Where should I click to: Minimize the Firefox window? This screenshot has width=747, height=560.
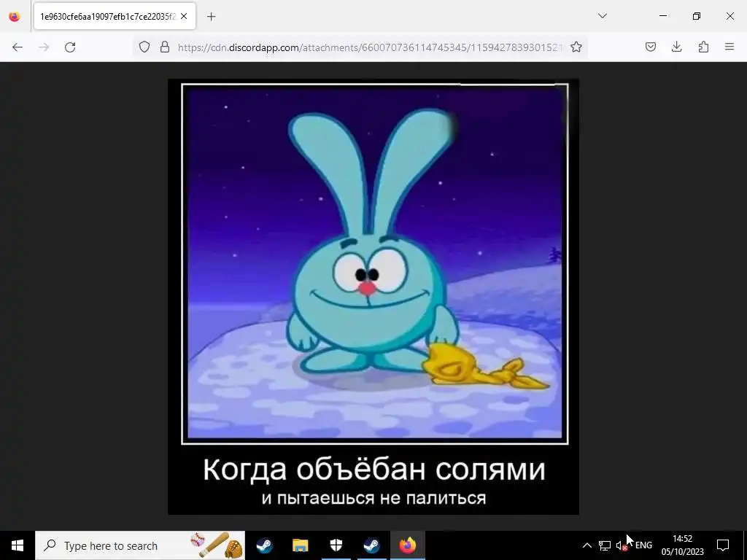[662, 16]
